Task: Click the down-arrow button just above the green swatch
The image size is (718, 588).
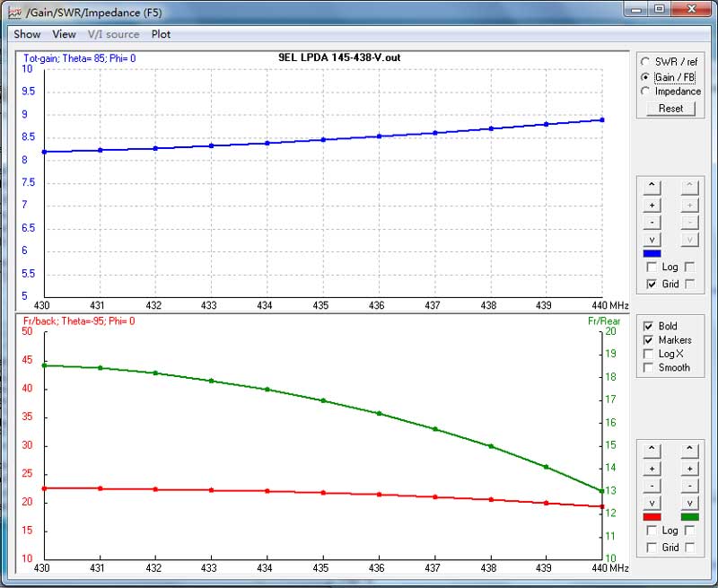Action: [689, 503]
